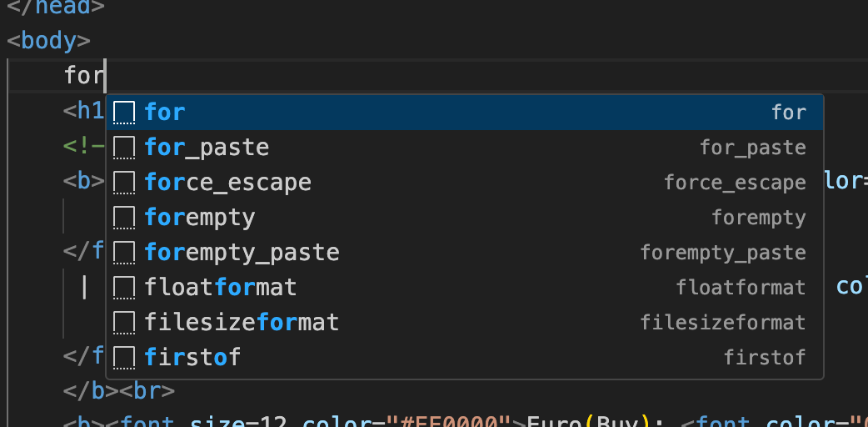Click the right-side 'filesizeformat' detail text

(x=722, y=323)
